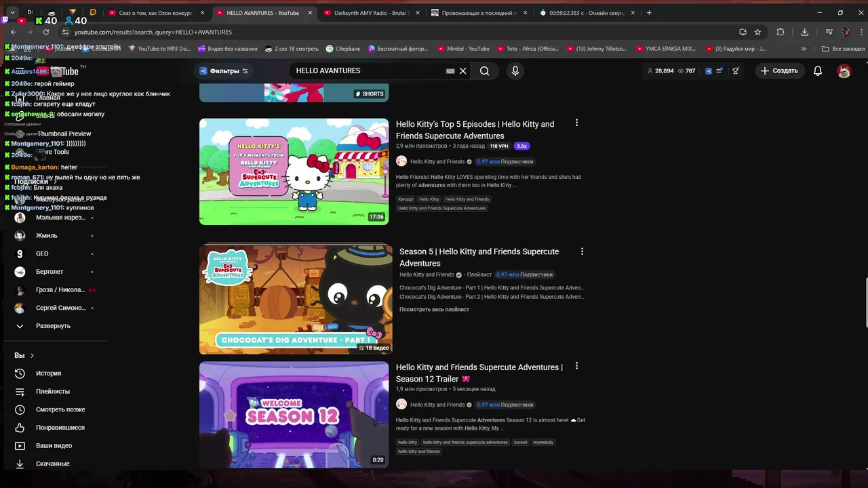Viewport: 868px width, 488px height.
Task: Open the Toto - Africa bookmark
Action: click(528, 49)
